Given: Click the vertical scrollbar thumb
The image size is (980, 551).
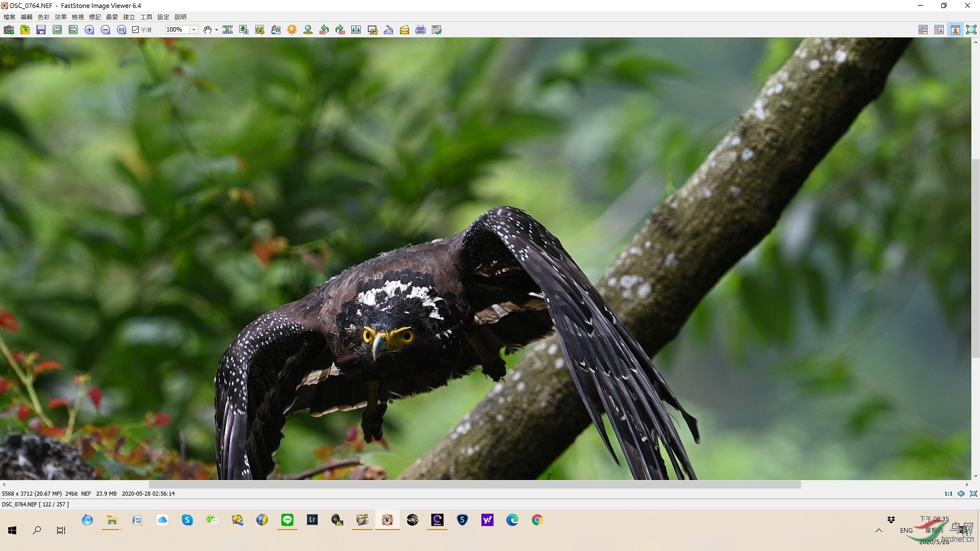Looking at the screenshot, I should 976,258.
